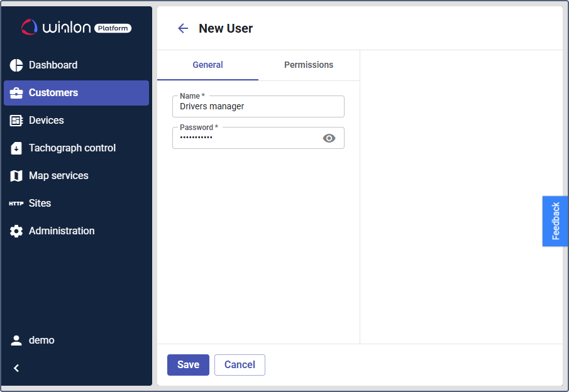Switch to the Permissions tab
Screen dimensions: 569x392
click(309, 65)
